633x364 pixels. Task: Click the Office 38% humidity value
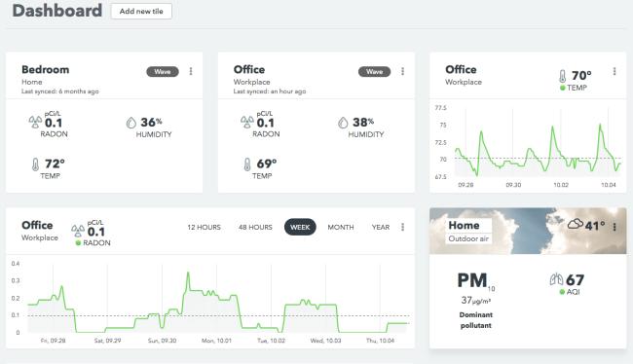(363, 122)
